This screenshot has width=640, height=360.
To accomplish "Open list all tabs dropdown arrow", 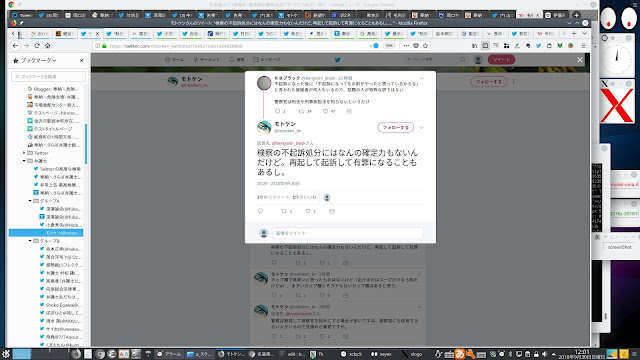I will [584, 33].
